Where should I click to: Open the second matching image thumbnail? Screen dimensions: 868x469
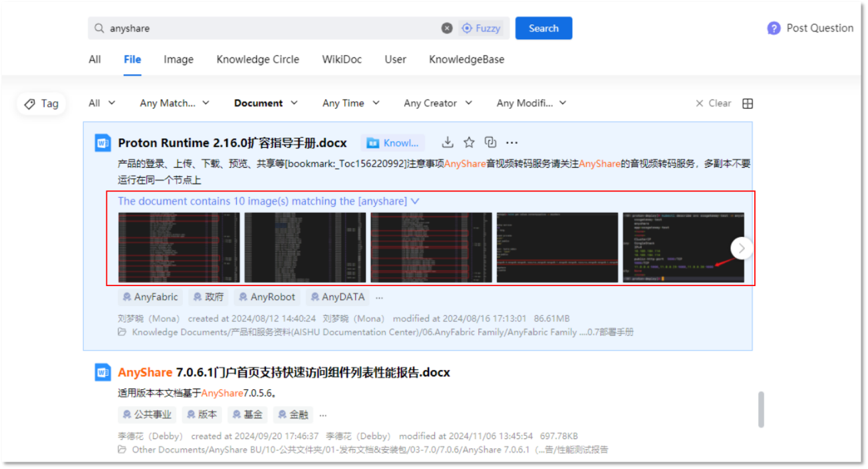tap(305, 247)
